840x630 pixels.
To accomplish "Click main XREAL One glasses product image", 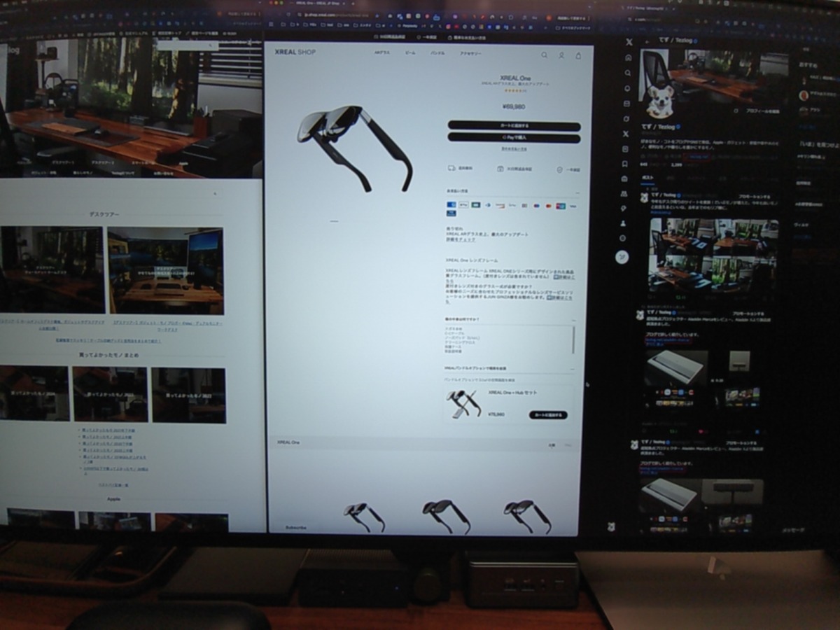I will tap(354, 148).
